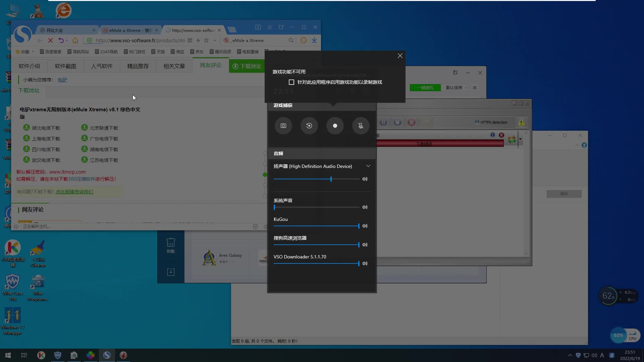Click the green 下载地址 button

point(247,66)
